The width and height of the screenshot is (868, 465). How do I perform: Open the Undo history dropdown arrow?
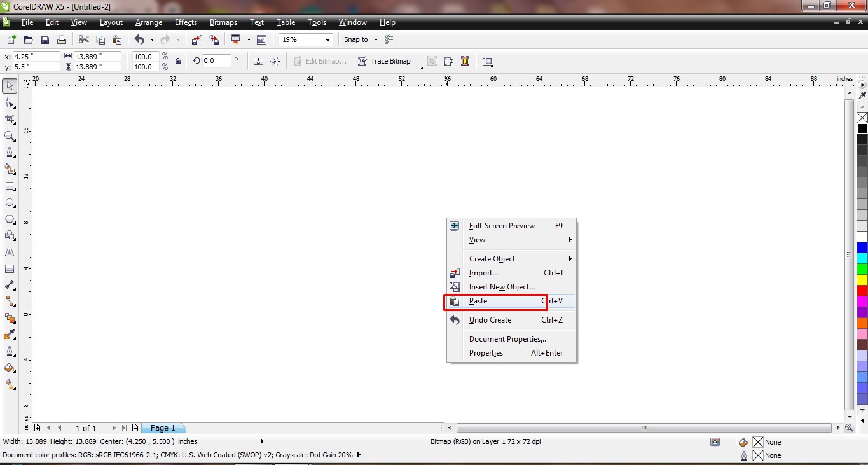click(152, 39)
